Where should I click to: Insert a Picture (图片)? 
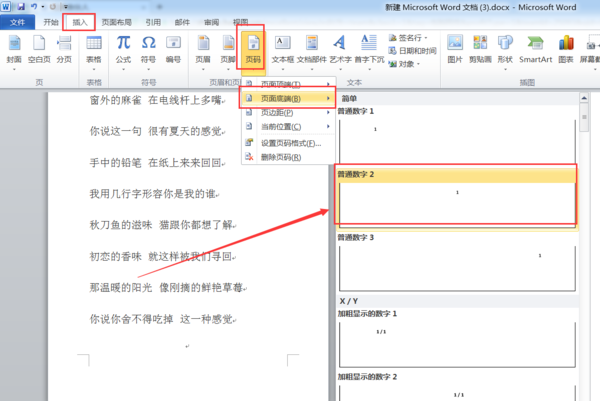(455, 50)
